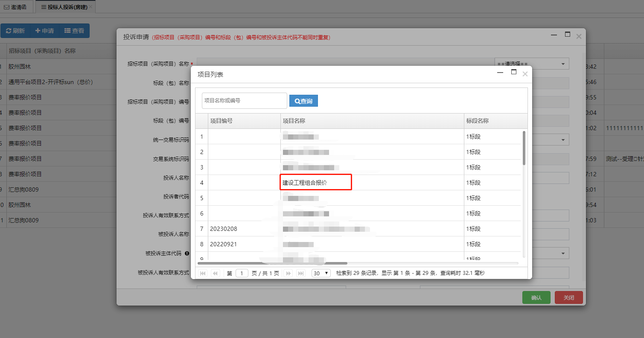Click the 刷新 button in background toolbar
This screenshot has width=644, height=338.
click(15, 31)
